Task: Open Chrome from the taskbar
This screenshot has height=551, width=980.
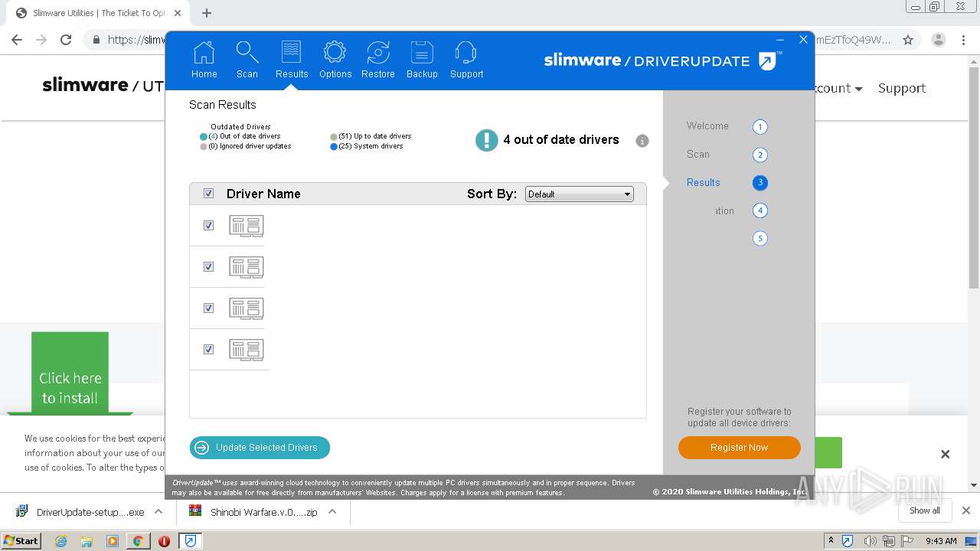Action: click(x=138, y=541)
